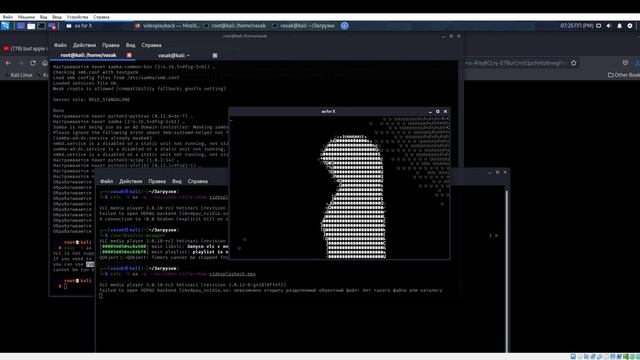640x360 pixels.
Task: Open Действия menu in root terminal window
Action: point(84,45)
